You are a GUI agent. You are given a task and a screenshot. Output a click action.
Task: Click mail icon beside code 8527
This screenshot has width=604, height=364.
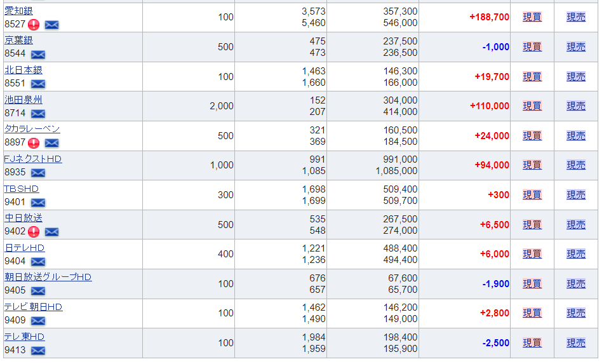(52, 25)
